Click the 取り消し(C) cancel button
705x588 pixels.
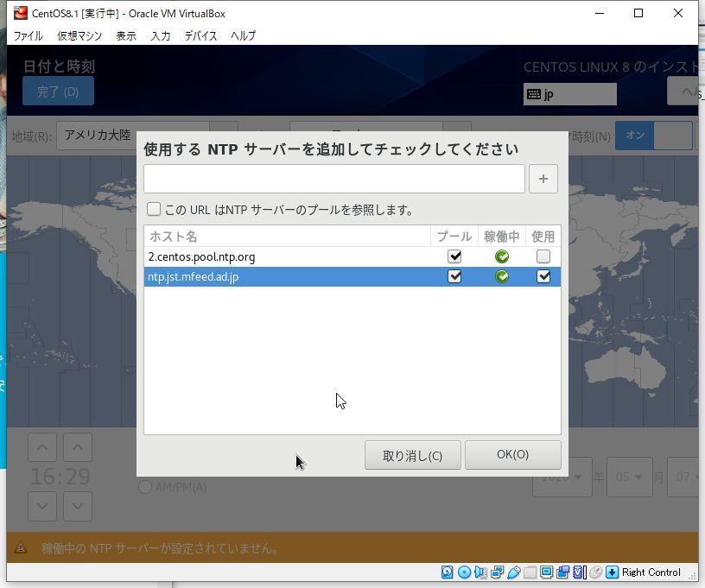(x=413, y=455)
